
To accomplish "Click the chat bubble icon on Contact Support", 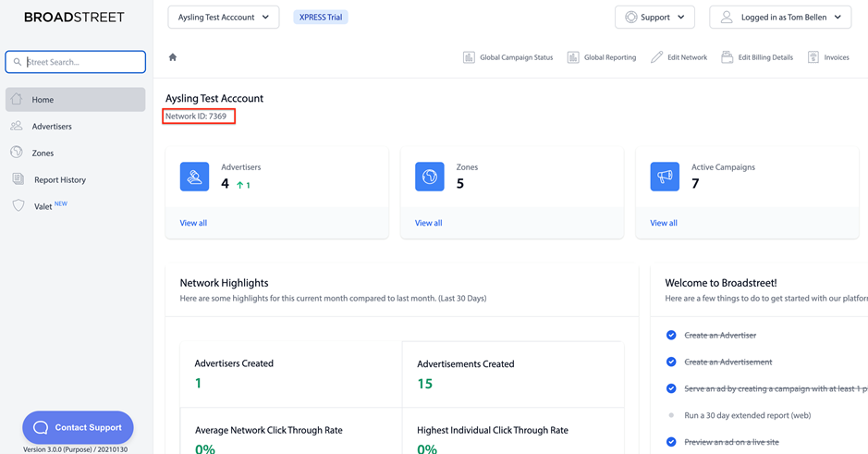I will tap(41, 427).
